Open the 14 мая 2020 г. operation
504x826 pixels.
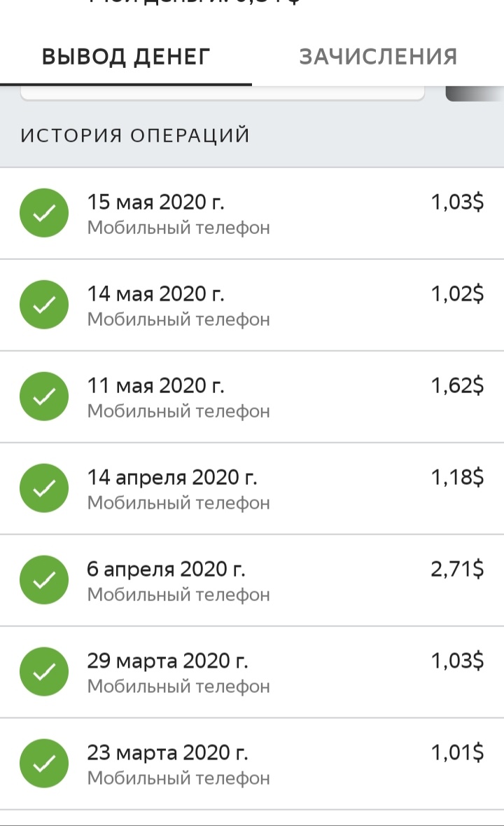click(x=252, y=305)
